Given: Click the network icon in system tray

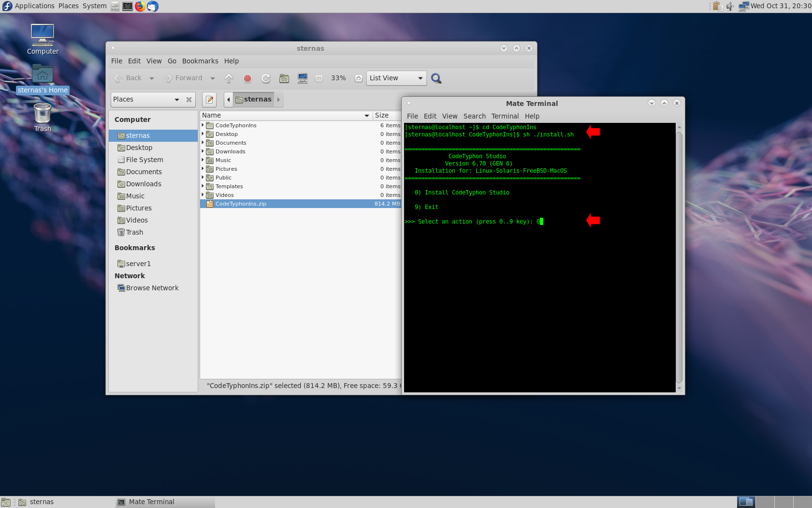Looking at the screenshot, I should 744,6.
